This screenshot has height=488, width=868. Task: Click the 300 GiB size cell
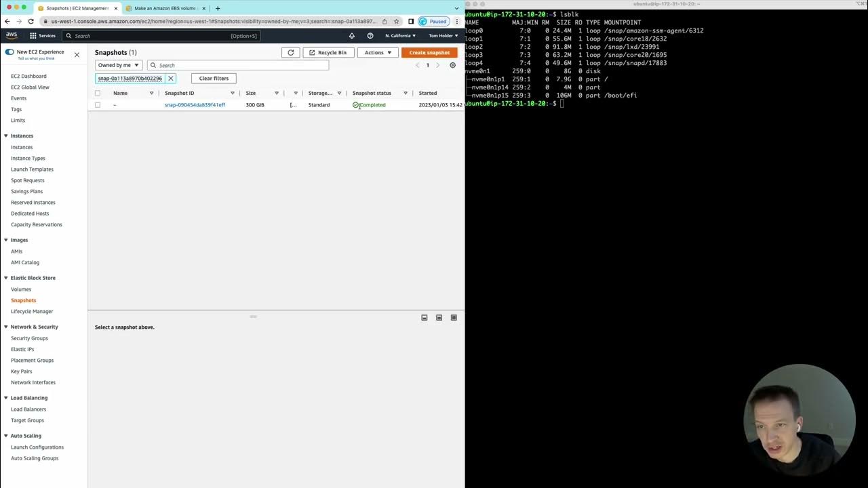(255, 105)
